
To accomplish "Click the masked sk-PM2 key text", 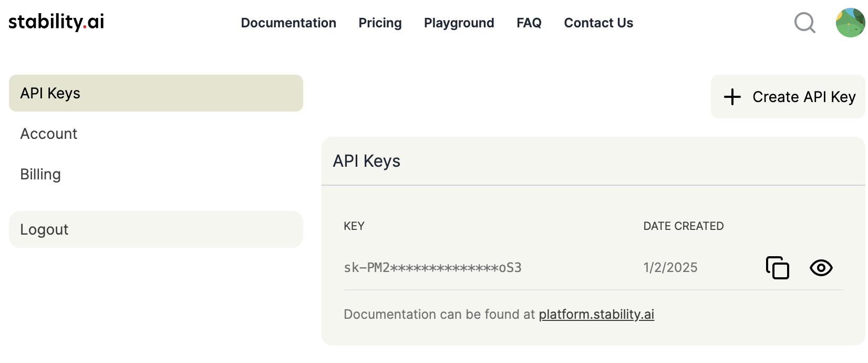I will point(432,268).
